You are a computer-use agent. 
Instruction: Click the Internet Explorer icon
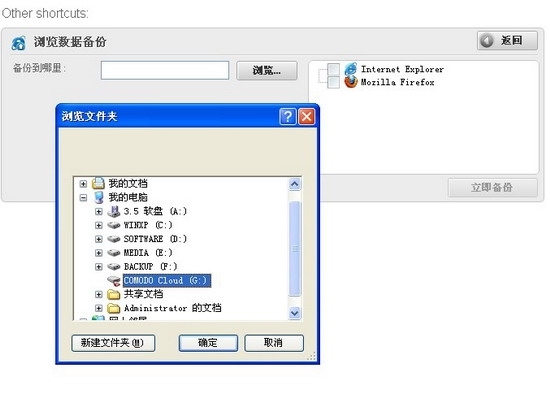[351, 69]
